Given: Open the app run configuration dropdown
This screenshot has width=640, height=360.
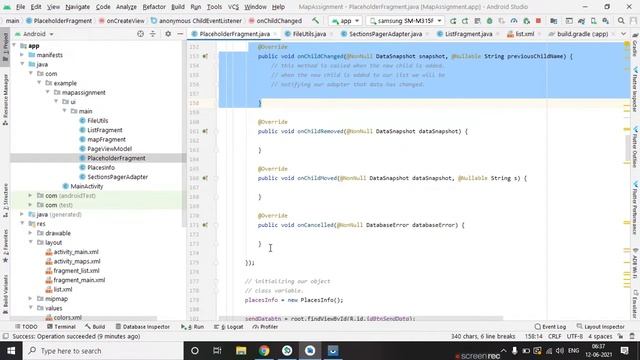Looking at the screenshot, I should (x=346, y=21).
